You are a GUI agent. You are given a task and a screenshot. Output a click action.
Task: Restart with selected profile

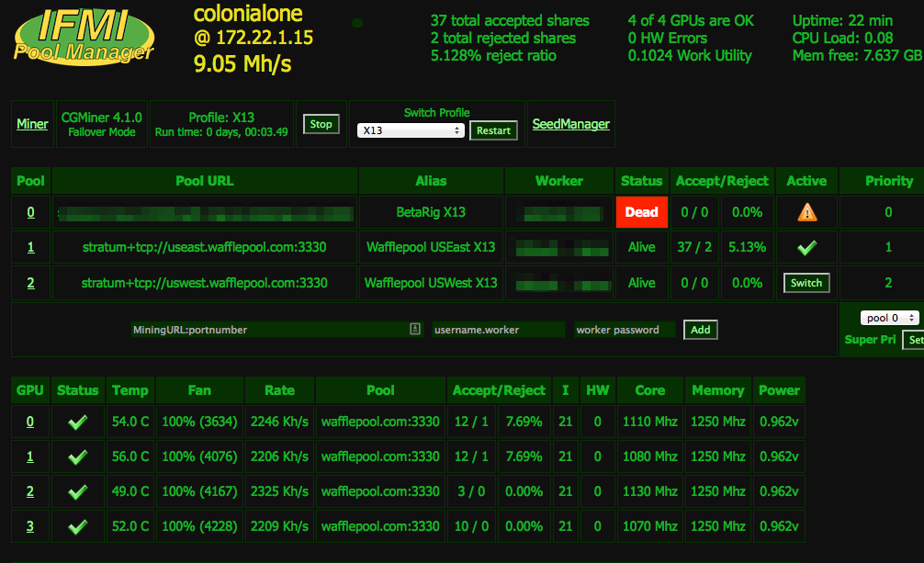494,130
